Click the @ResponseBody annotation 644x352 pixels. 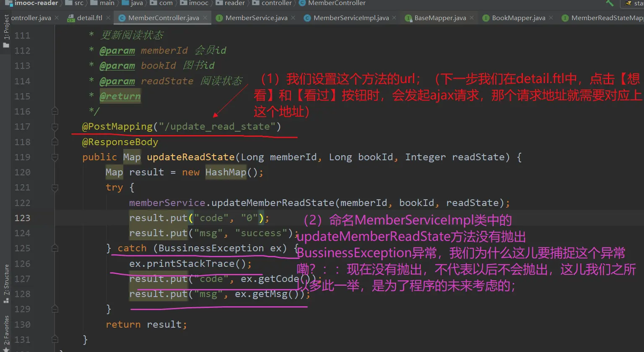coord(120,142)
